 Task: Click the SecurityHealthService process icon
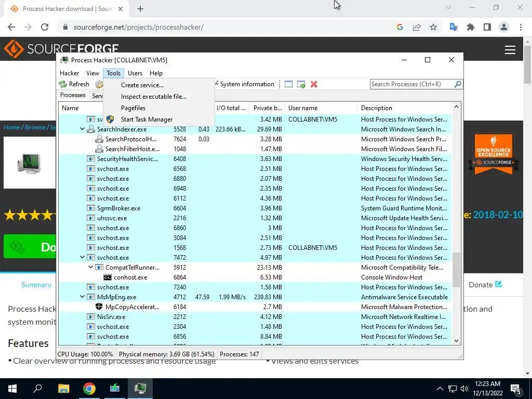coord(90,158)
